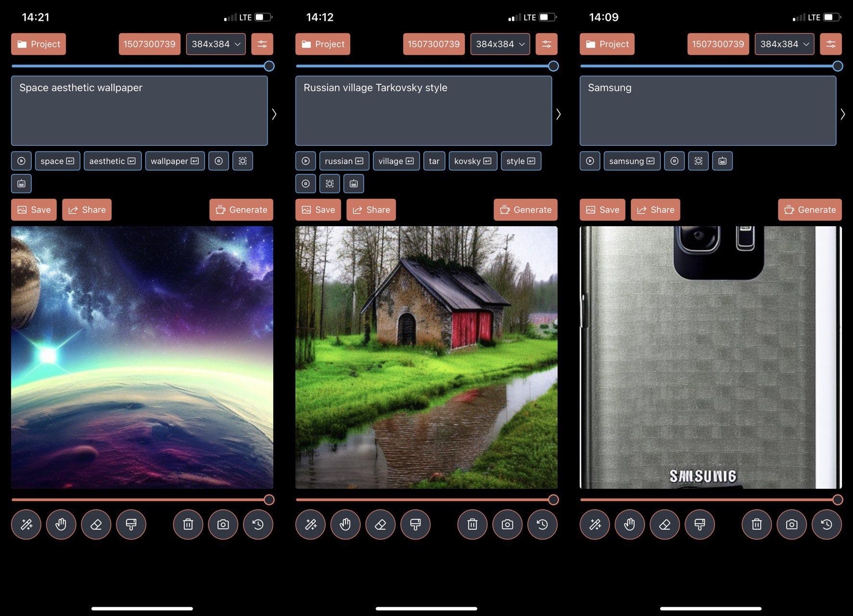Tap robot icon next to 'samsung' tag

(723, 161)
